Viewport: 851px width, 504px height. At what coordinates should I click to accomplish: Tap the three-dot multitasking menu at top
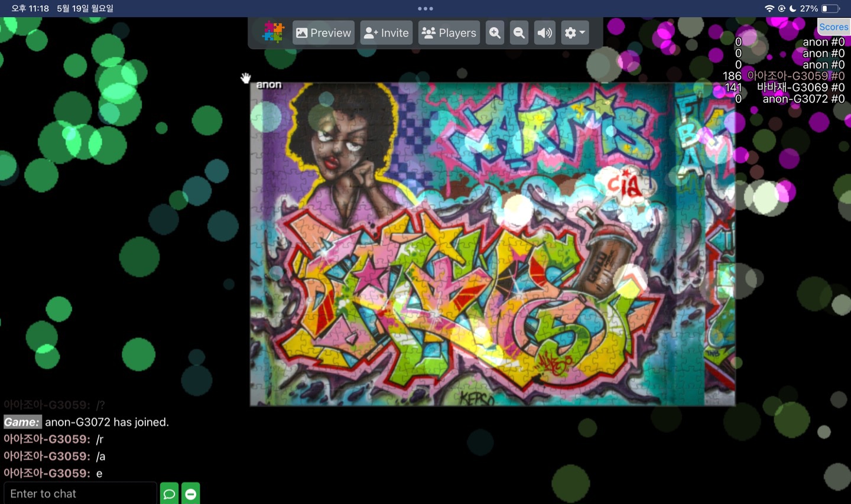click(425, 8)
